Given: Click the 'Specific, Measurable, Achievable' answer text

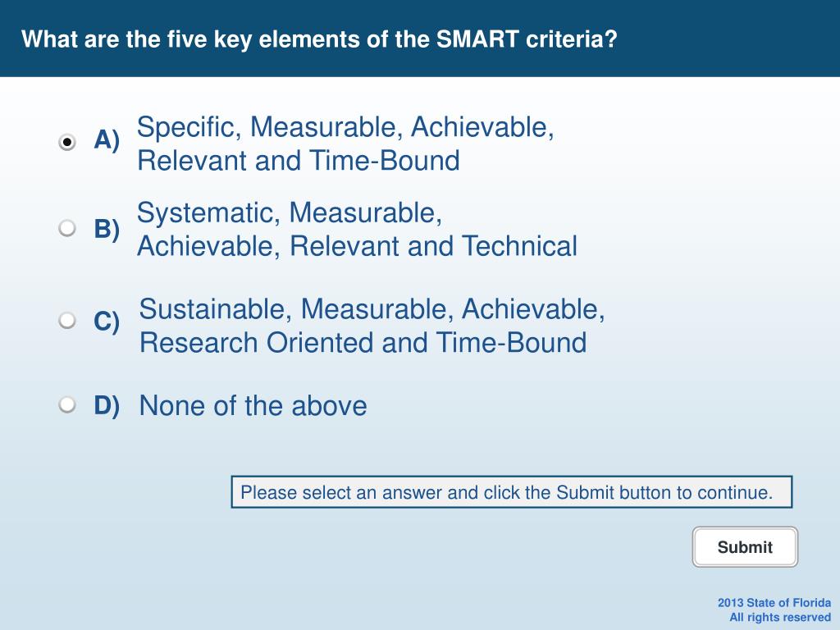Looking at the screenshot, I should 345,127.
